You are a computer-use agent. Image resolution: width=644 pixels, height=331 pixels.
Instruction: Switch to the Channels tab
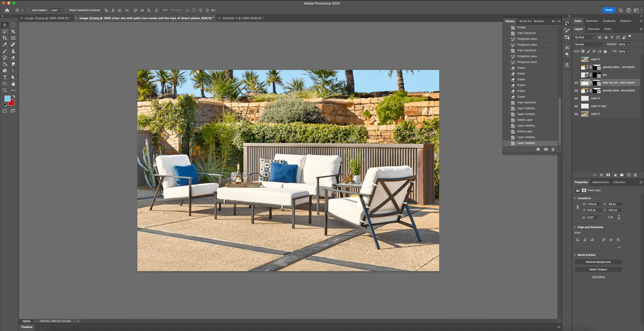[x=593, y=29]
